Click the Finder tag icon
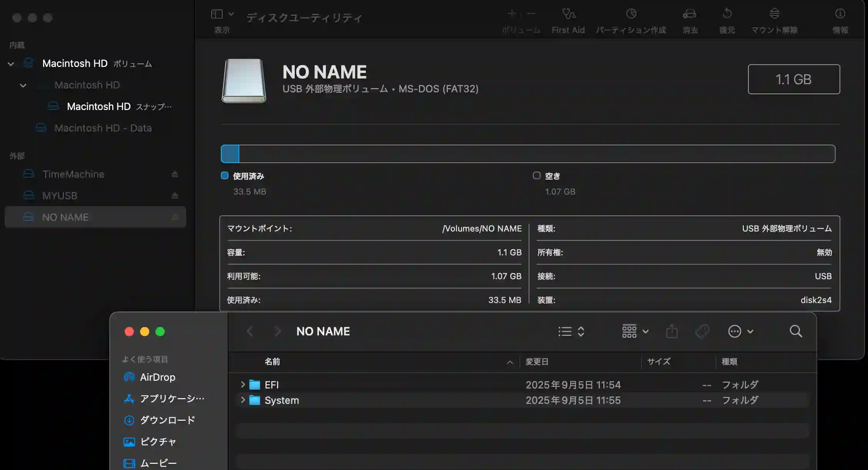 click(x=702, y=331)
